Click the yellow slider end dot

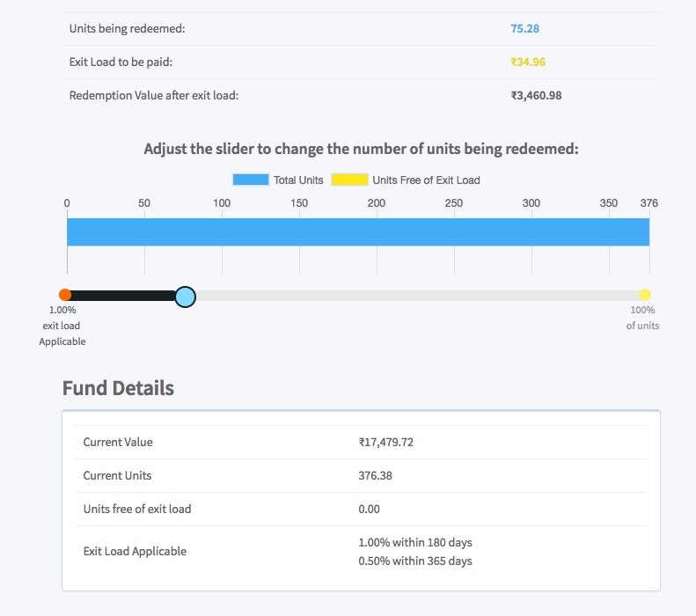(644, 295)
